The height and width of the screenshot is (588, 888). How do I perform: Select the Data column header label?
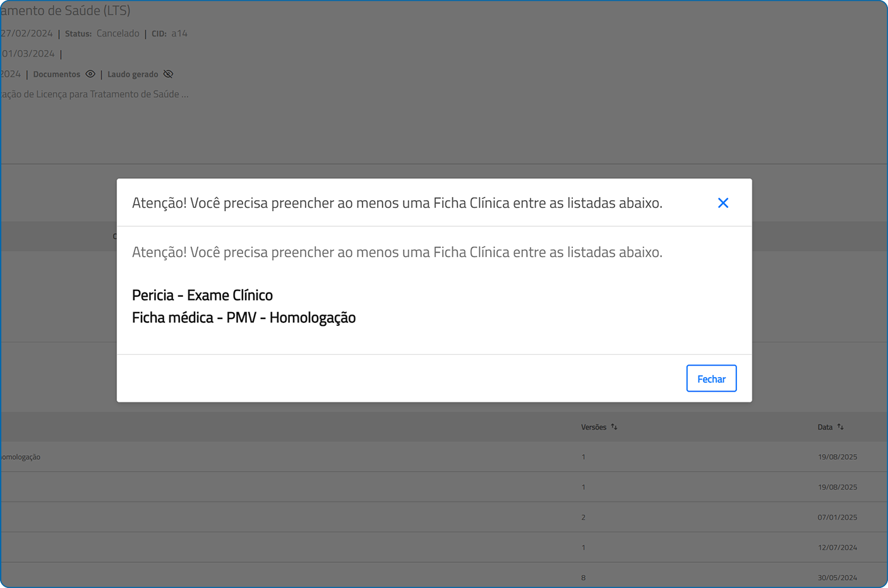[824, 428]
